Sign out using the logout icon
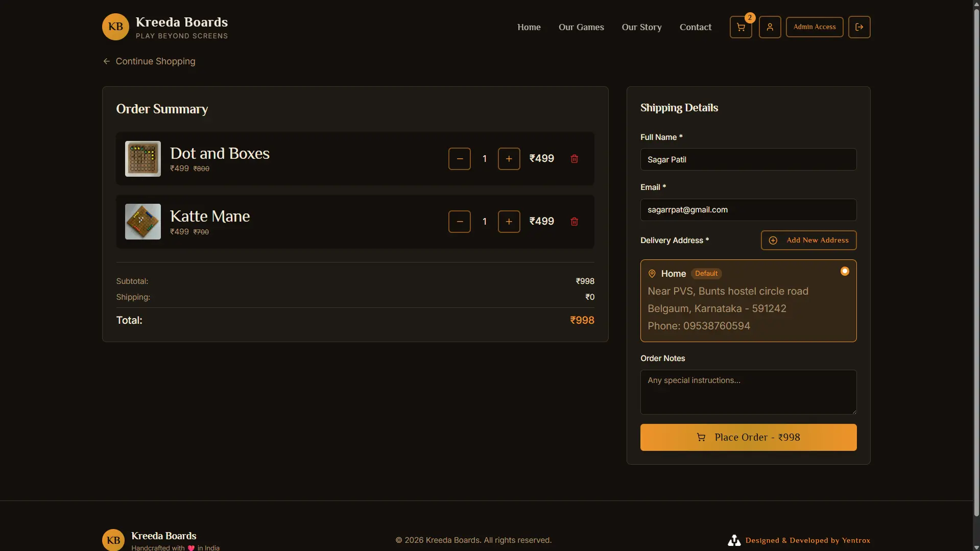Viewport: 980px width, 551px height. (x=859, y=27)
